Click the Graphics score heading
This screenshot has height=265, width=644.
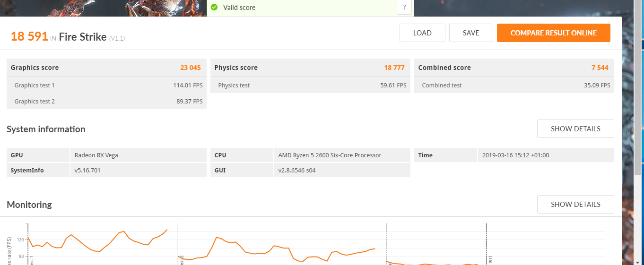click(35, 68)
